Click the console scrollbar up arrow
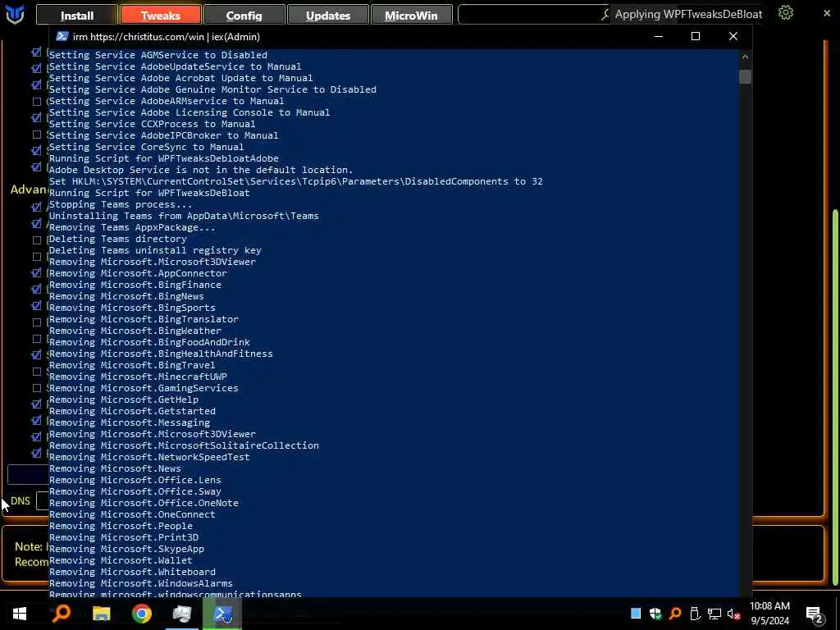The image size is (840, 630). click(x=745, y=57)
